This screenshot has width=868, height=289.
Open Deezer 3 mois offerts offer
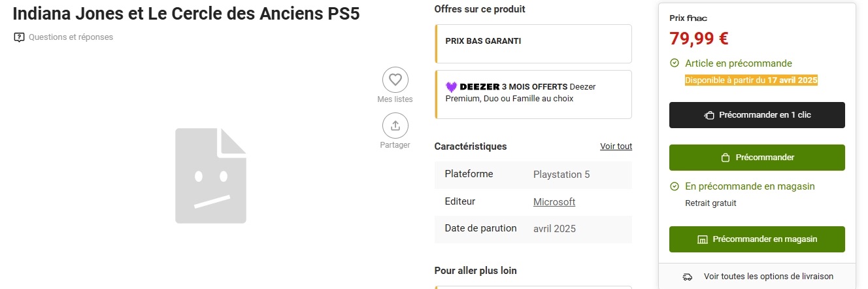click(x=533, y=95)
